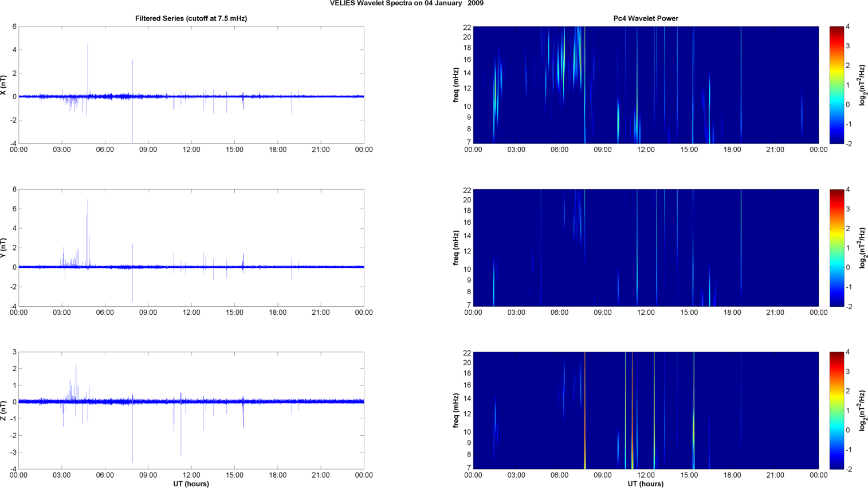Click the 'Pc4 Wavelet Power' heading

pos(645,18)
